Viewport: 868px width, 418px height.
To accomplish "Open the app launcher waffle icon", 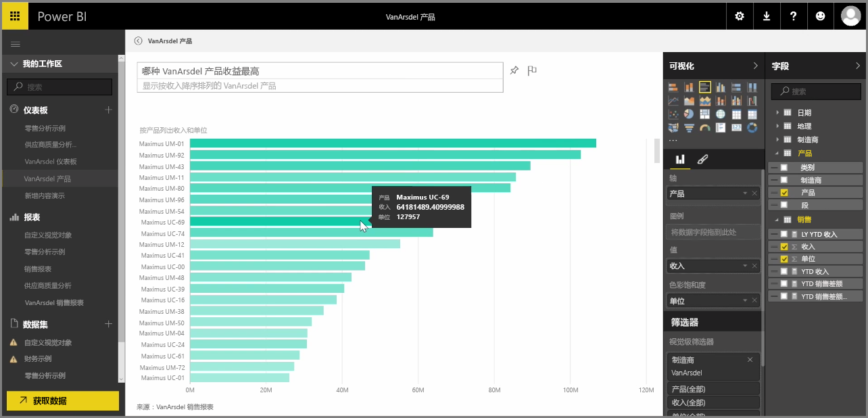I will [15, 16].
